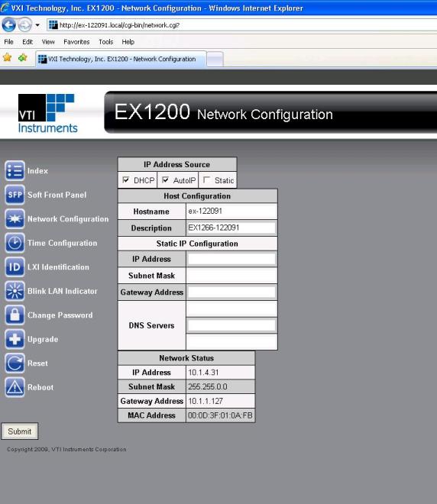The height and width of the screenshot is (504, 437).
Task: Toggle the AutoIP checkbox
Action: click(165, 179)
